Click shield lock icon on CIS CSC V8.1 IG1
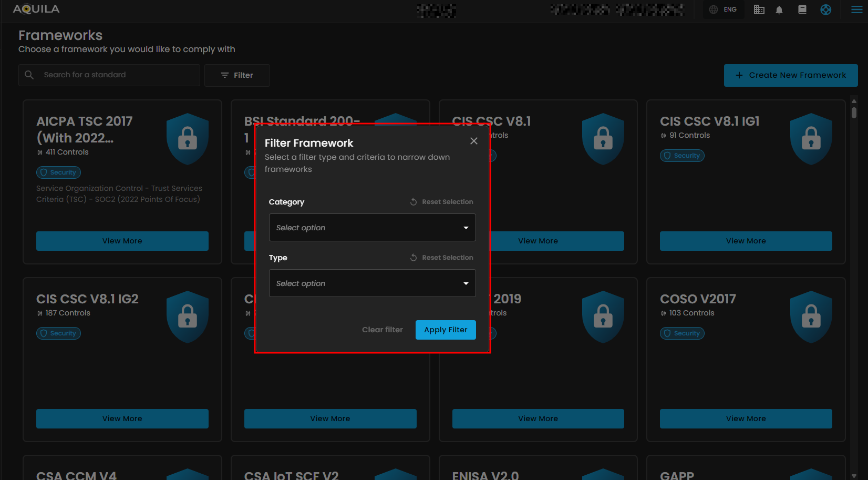 click(x=811, y=139)
